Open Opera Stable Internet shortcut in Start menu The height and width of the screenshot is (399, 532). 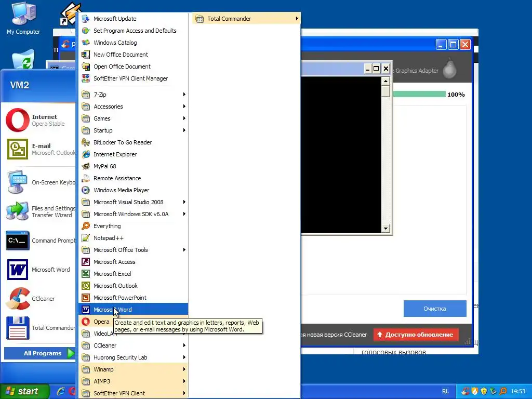pyautogui.click(x=40, y=120)
